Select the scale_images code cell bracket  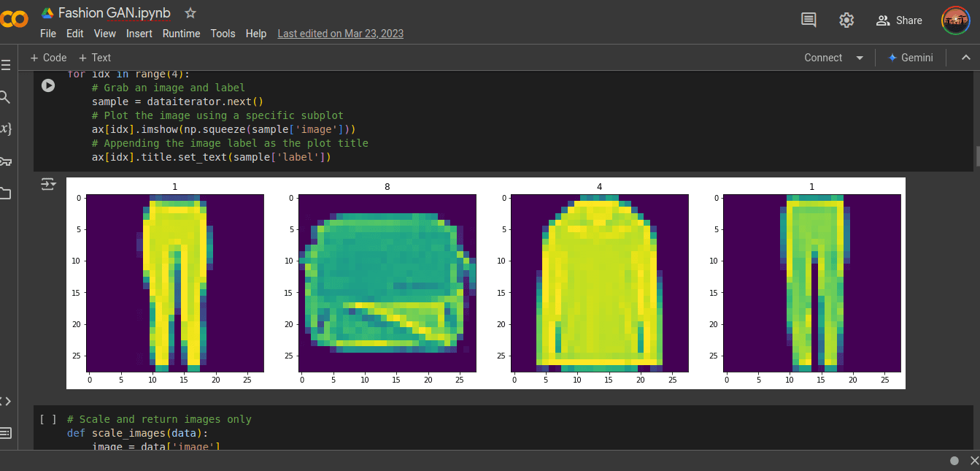(x=48, y=419)
